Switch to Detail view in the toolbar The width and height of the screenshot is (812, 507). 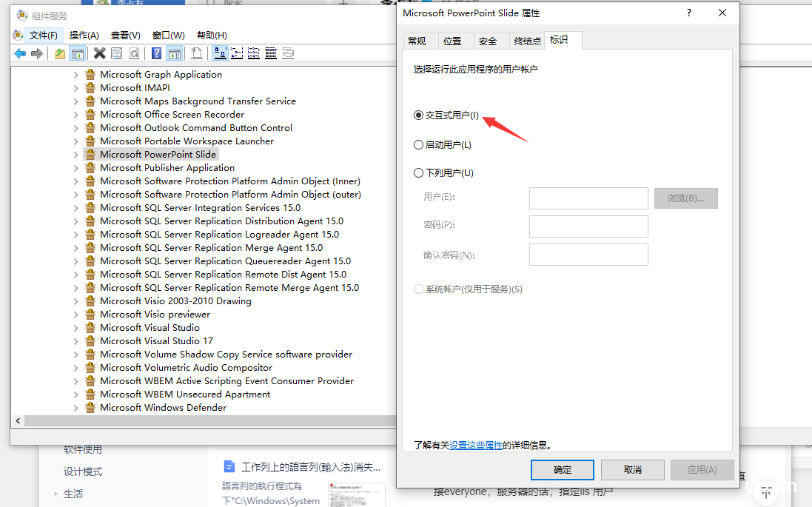tap(271, 53)
